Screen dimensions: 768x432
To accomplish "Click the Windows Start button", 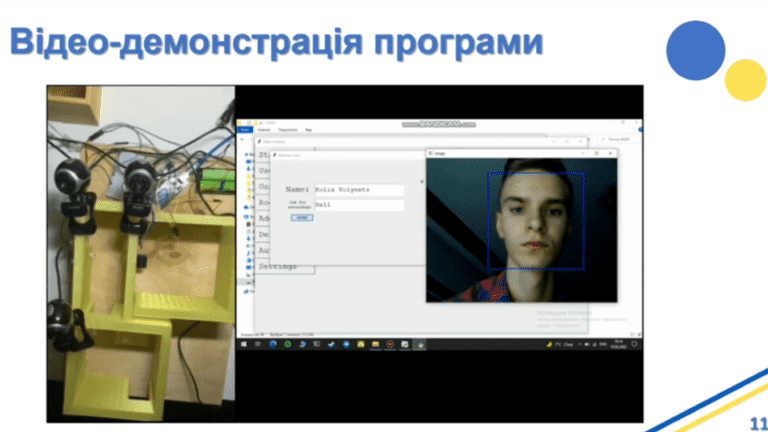I will pyautogui.click(x=243, y=344).
